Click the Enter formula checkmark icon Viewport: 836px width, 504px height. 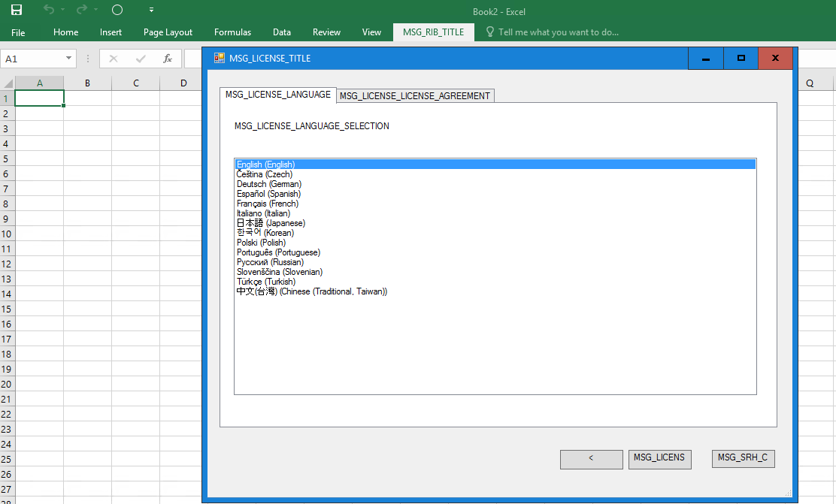click(x=141, y=59)
